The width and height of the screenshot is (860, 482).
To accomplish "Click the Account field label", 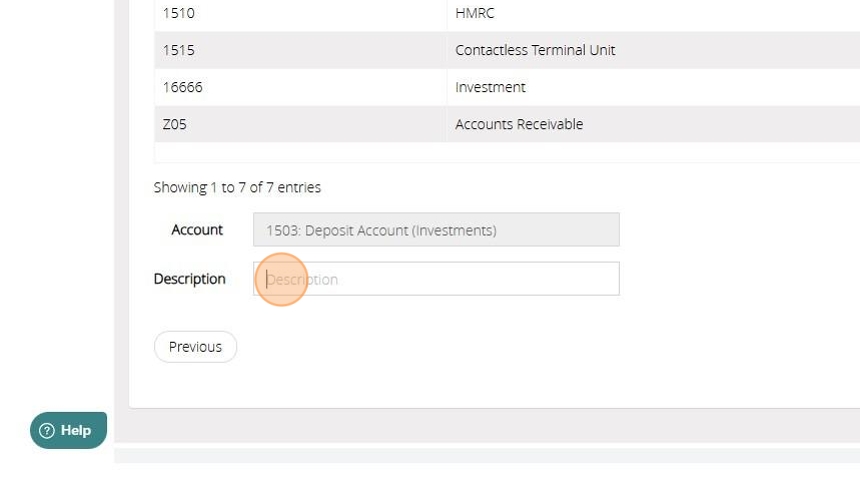I will (x=197, y=230).
